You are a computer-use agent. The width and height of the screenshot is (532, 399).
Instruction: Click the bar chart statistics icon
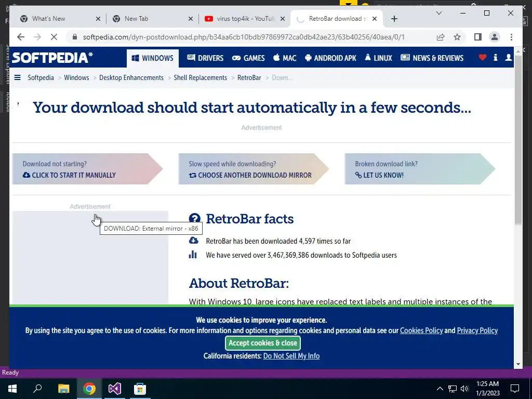pos(193,255)
